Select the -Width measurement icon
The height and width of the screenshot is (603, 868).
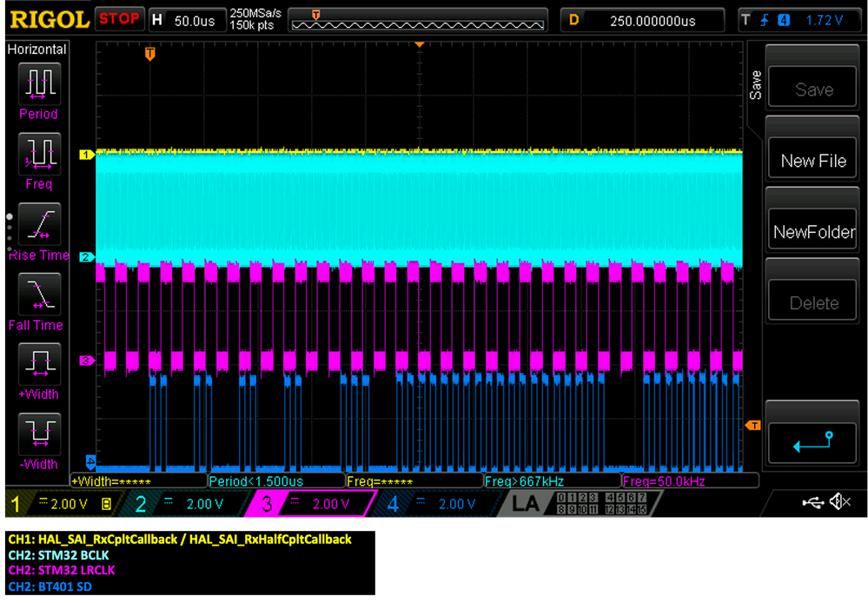click(39, 434)
